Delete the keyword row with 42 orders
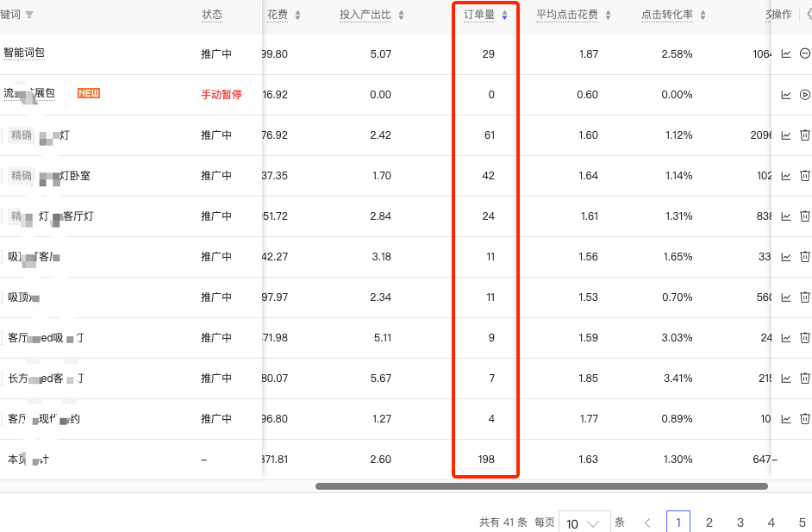 pos(804,176)
